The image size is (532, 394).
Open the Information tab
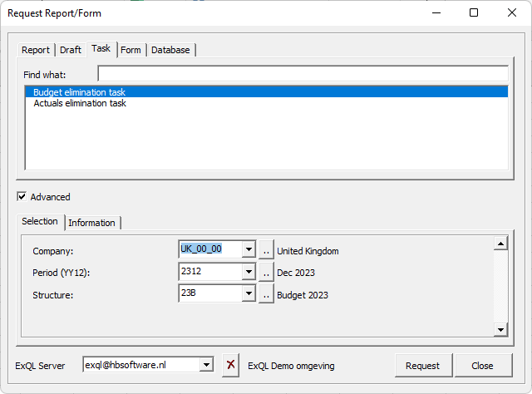tap(92, 223)
